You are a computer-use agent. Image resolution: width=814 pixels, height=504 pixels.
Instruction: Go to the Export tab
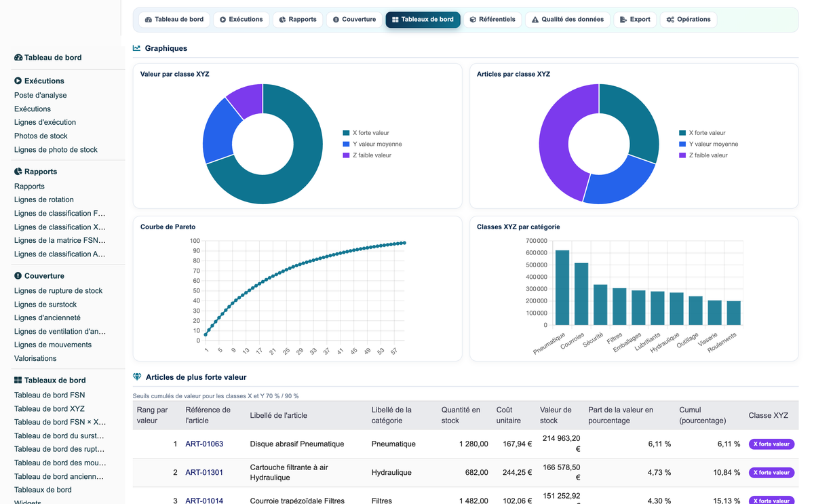click(635, 20)
